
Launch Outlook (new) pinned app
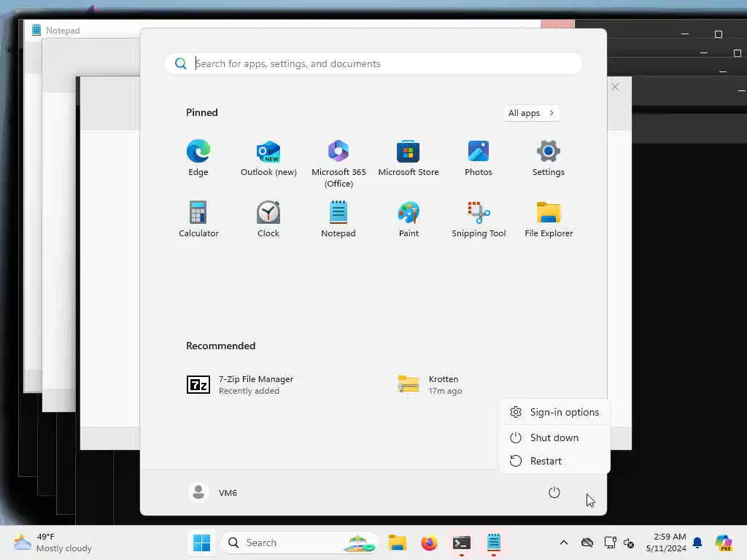[x=268, y=158]
